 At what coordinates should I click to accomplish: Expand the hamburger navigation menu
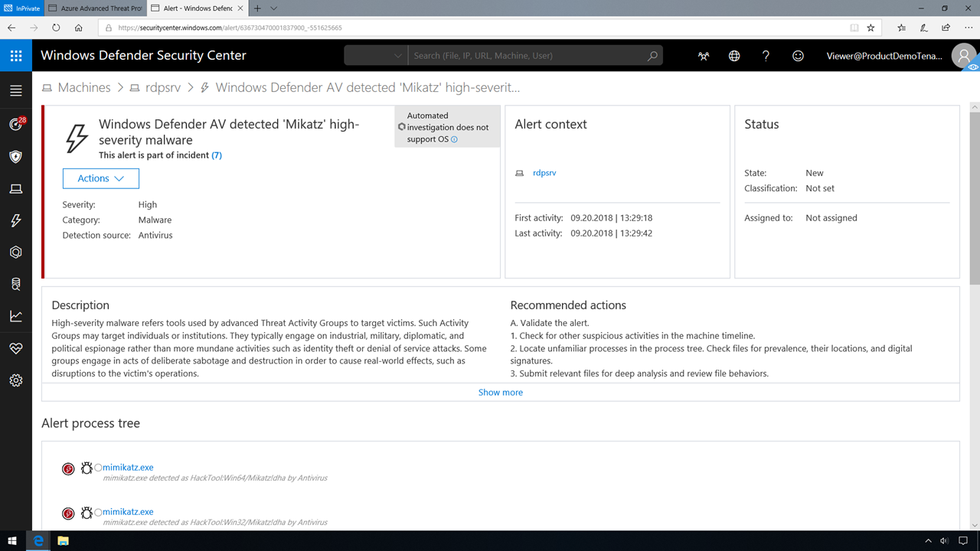coord(16,91)
